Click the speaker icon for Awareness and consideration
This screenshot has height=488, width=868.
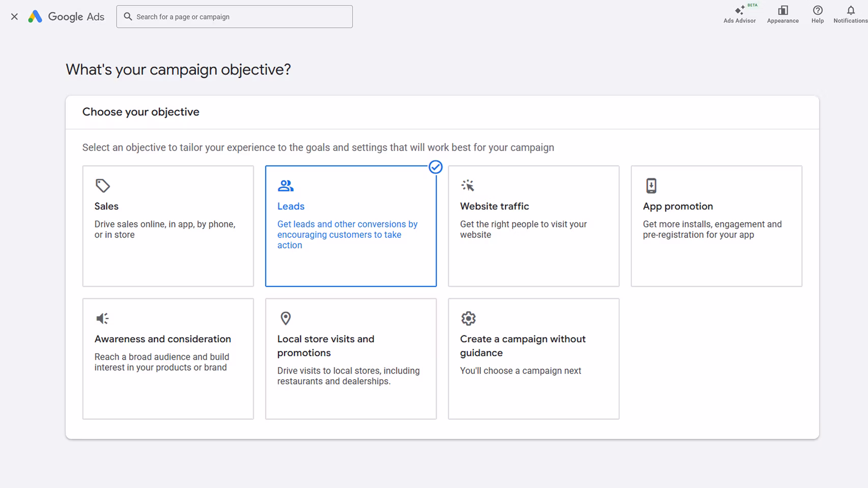tap(102, 318)
